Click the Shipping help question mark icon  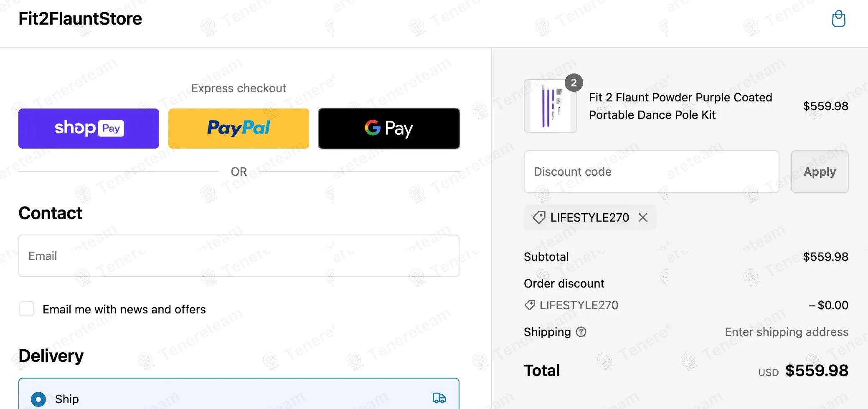(581, 332)
